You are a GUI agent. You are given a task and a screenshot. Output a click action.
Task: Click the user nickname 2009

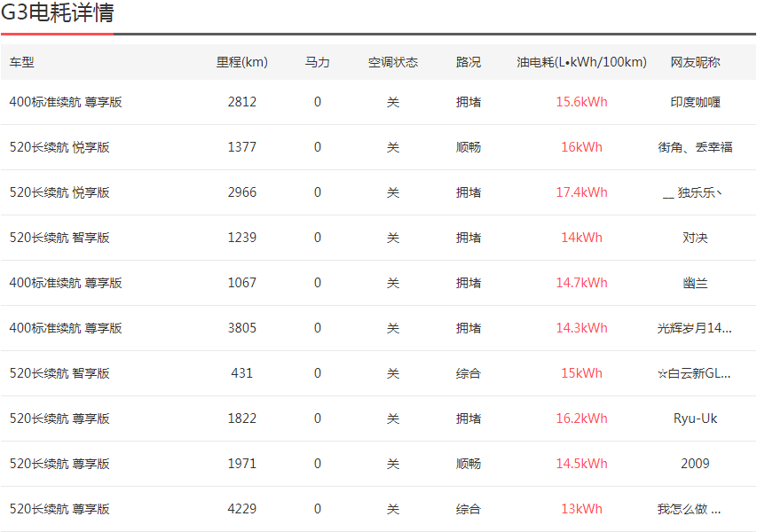pyautogui.click(x=695, y=464)
